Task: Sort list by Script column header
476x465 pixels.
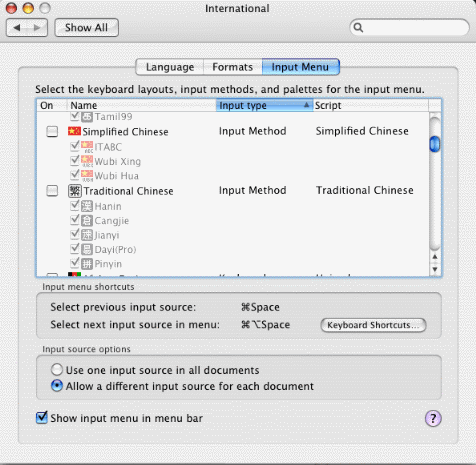Action: tap(371, 105)
